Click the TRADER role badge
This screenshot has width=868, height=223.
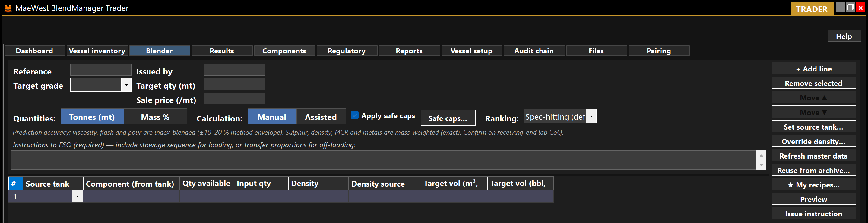tap(812, 9)
